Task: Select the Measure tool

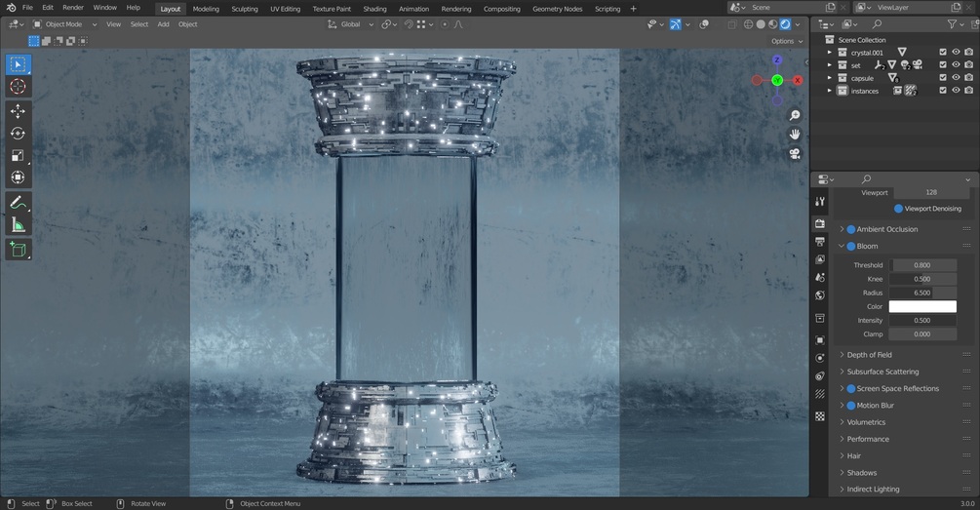Action: point(19,225)
